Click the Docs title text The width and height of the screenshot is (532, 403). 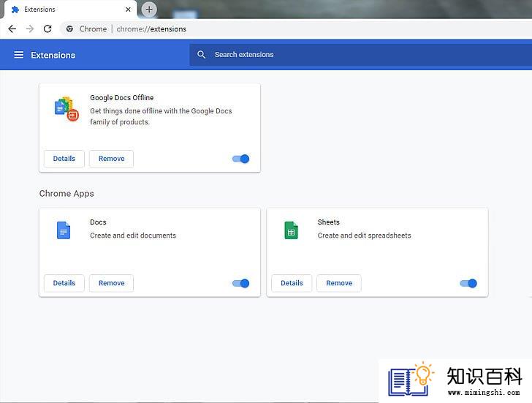pos(98,222)
